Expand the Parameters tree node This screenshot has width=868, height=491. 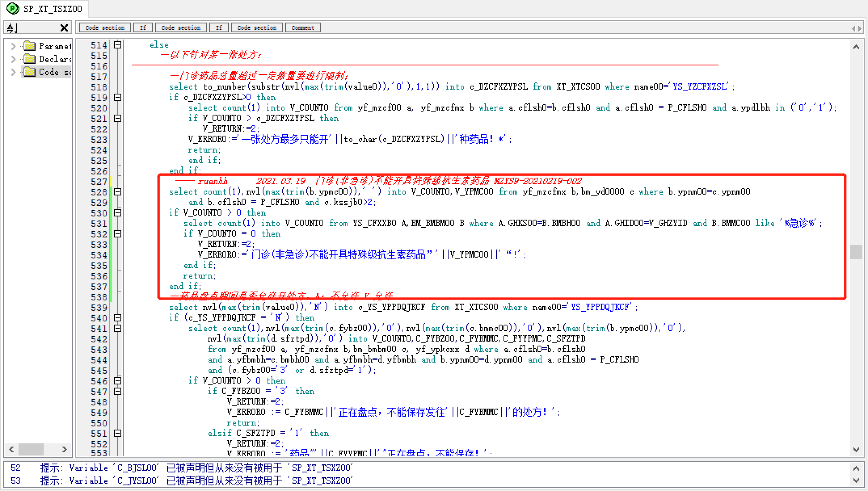point(13,46)
